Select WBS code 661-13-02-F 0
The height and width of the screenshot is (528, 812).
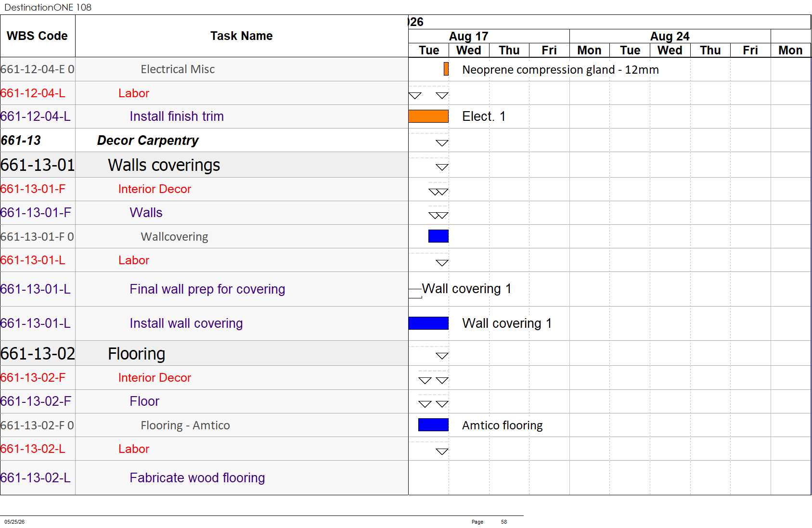[38, 425]
